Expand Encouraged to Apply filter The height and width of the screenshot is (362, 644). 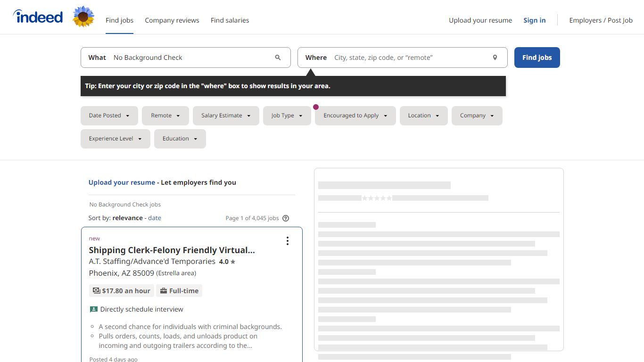355,115
